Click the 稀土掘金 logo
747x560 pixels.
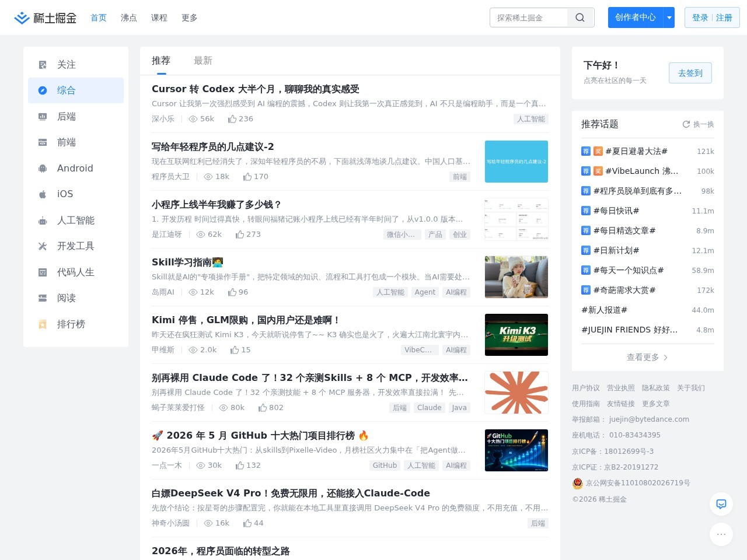[46, 18]
